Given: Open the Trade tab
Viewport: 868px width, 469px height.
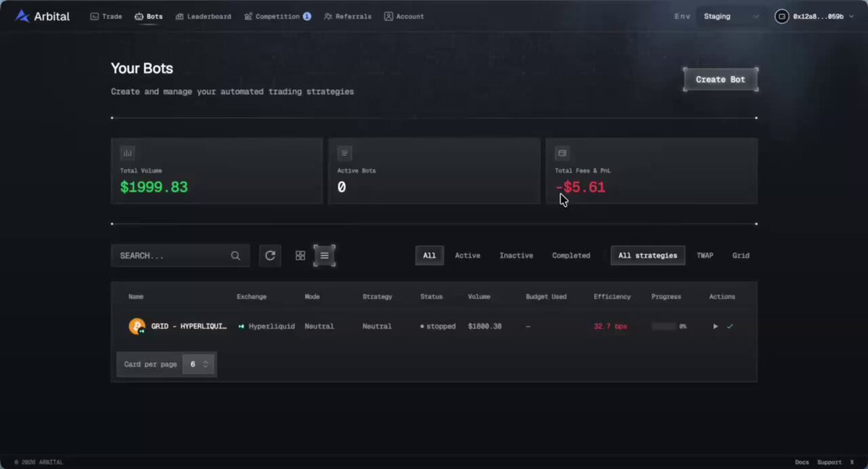Looking at the screenshot, I should [106, 16].
